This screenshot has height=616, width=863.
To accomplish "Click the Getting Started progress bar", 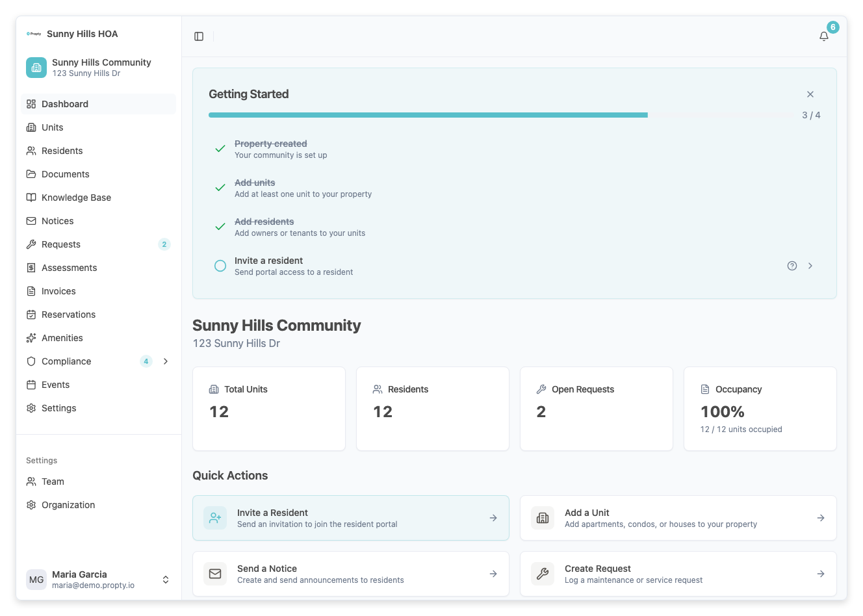I will click(x=428, y=114).
